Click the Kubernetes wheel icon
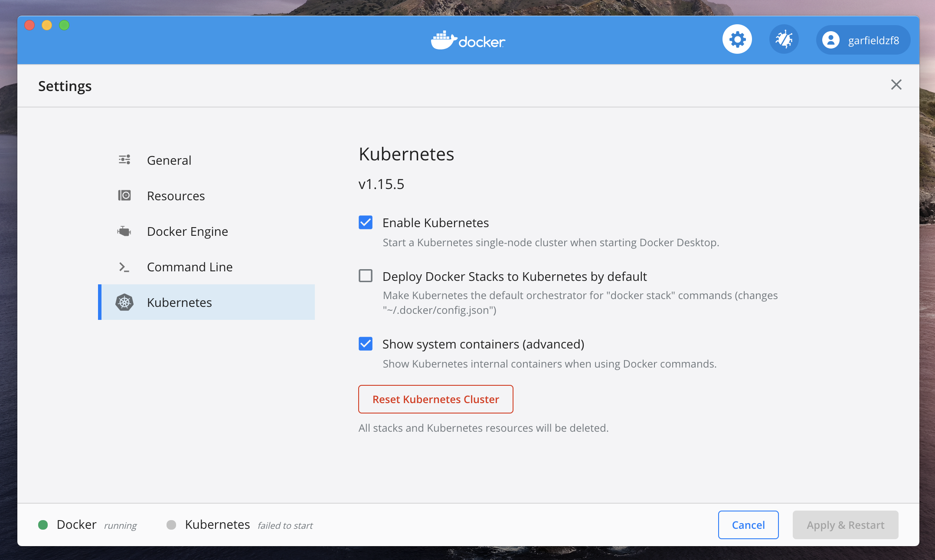 (124, 302)
